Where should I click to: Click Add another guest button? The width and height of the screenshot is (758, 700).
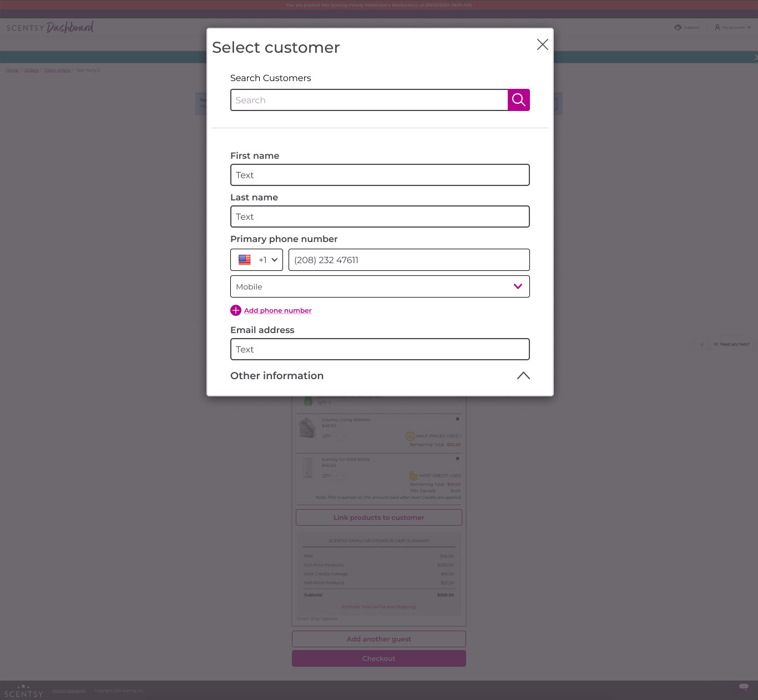tap(379, 639)
